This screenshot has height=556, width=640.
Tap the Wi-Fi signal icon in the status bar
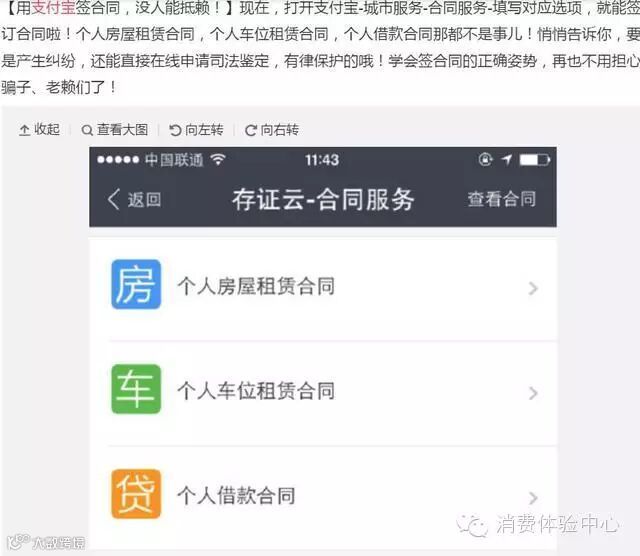[x=218, y=159]
